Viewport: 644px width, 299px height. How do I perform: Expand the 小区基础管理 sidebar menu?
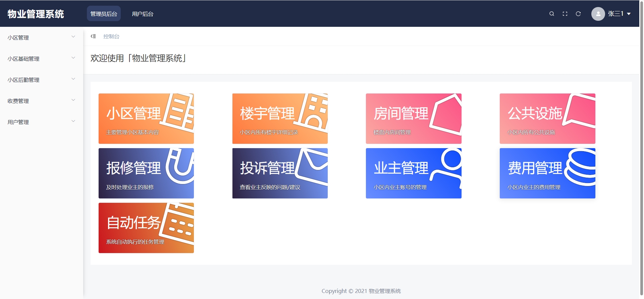(x=42, y=59)
